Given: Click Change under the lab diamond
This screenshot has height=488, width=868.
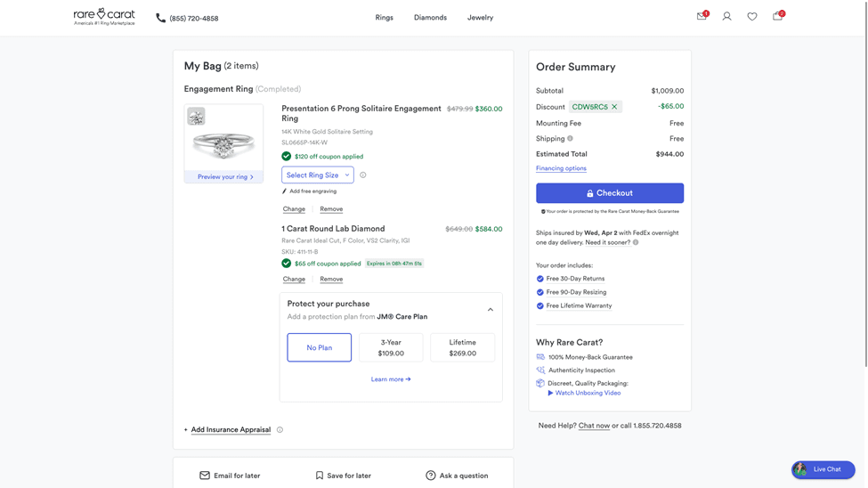Looking at the screenshot, I should [294, 279].
